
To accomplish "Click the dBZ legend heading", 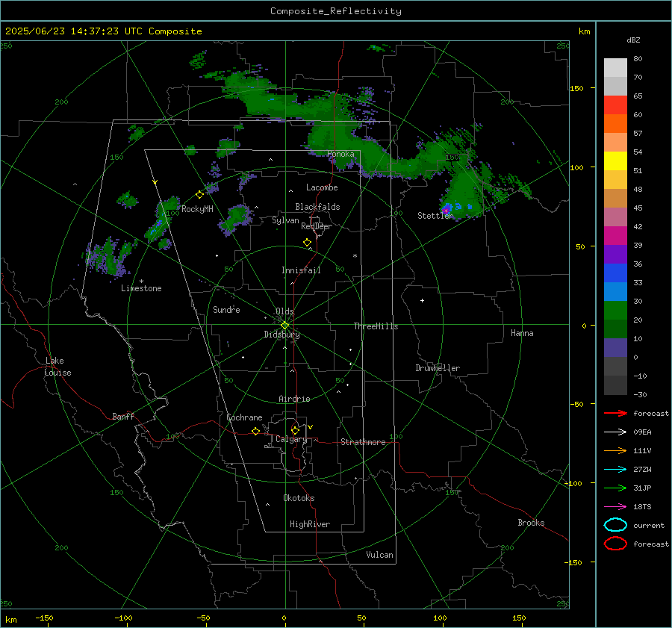I will click(x=633, y=40).
